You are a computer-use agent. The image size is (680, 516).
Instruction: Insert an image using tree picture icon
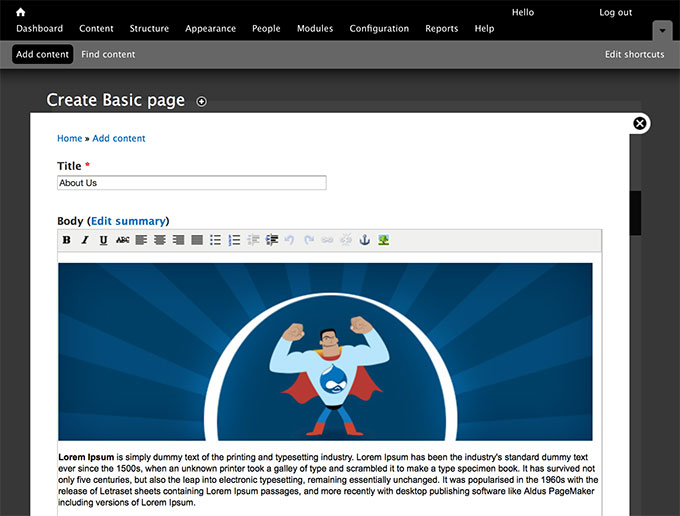tap(383, 240)
